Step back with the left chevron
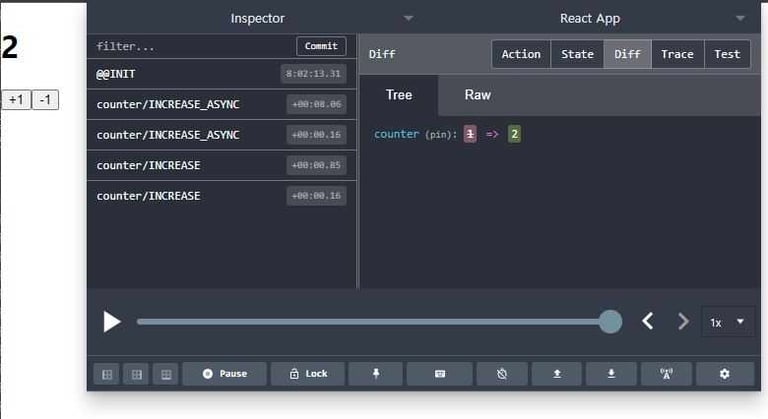Screen dimensions: 768x419 [x=648, y=321]
